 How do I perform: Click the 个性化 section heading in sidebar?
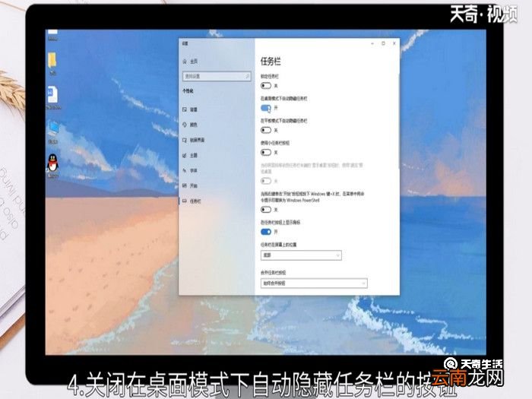(x=188, y=91)
